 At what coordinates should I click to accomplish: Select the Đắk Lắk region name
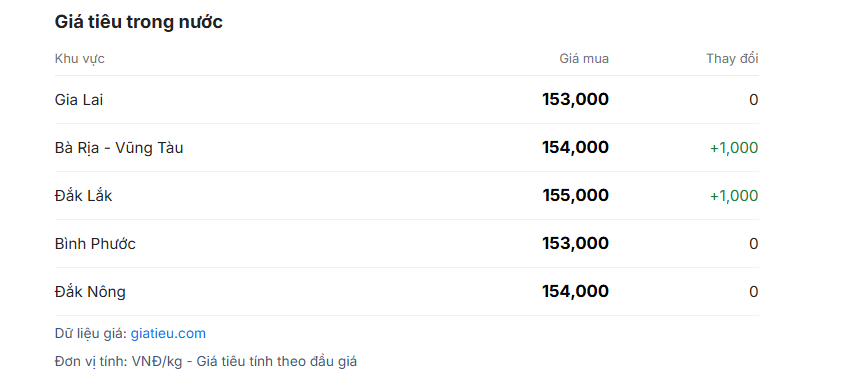pyautogui.click(x=84, y=195)
